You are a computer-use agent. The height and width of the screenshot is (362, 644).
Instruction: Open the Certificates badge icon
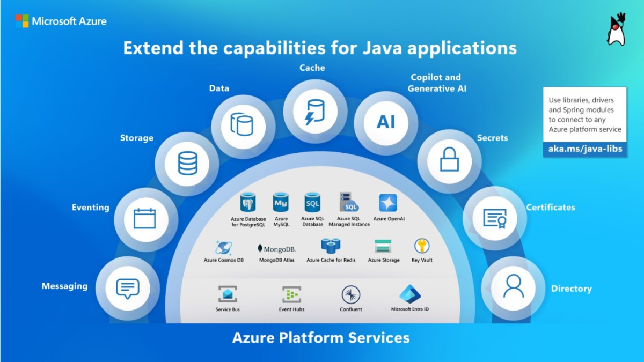coord(494,218)
